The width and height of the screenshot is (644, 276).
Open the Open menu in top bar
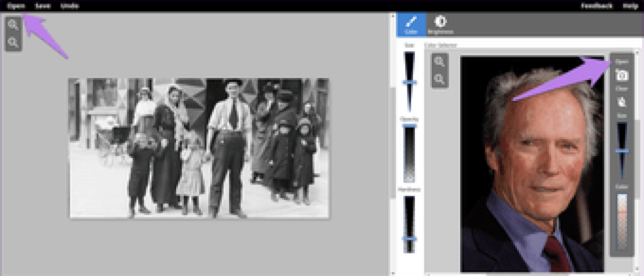(16, 6)
